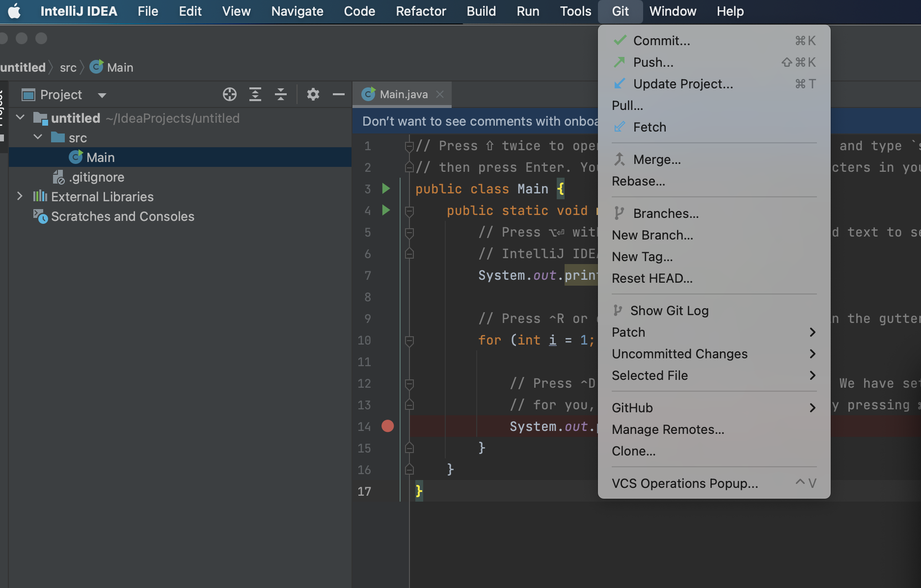Click the Update Project blue arrow icon
The width and height of the screenshot is (921, 588).
[620, 83]
